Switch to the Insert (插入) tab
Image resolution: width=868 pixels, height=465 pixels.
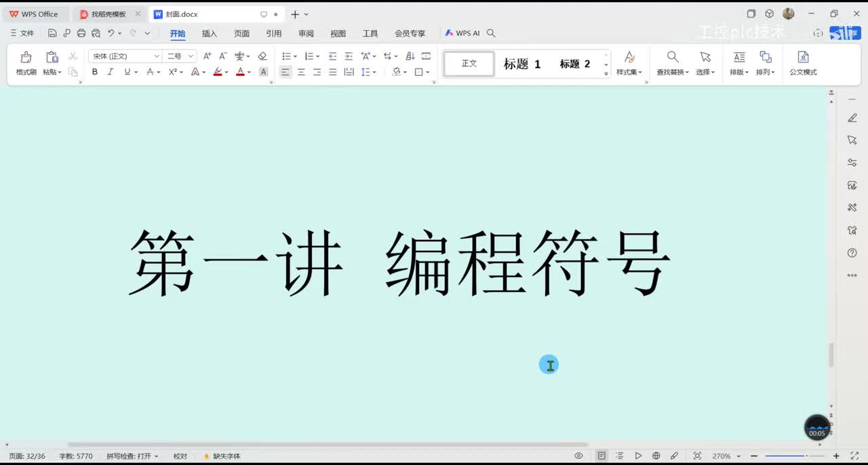pyautogui.click(x=210, y=33)
